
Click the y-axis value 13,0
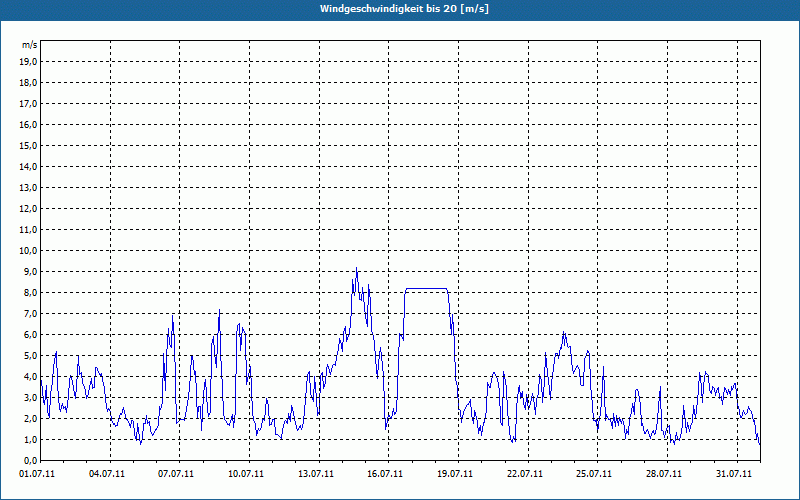pos(28,187)
